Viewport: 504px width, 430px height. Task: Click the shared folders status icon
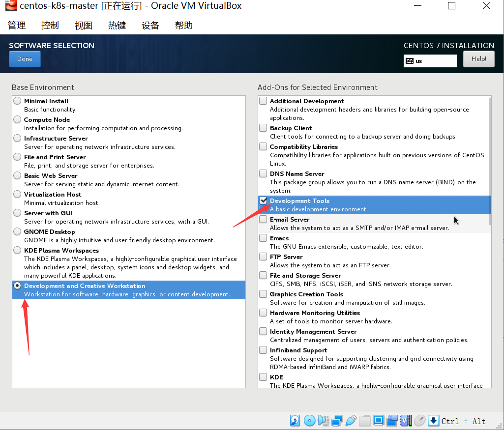[364, 421]
